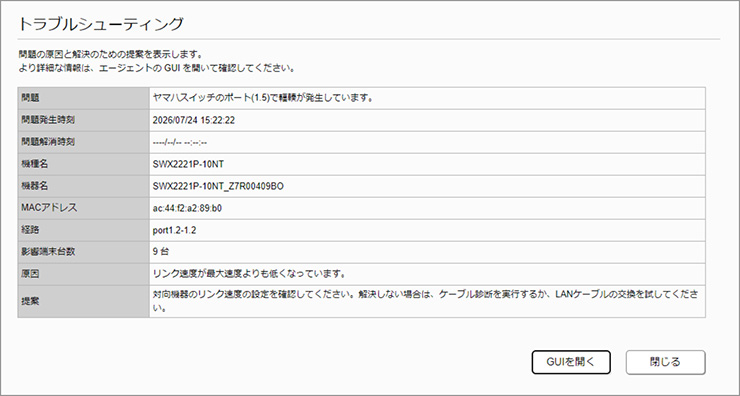
Task: Click the device name SWX2221P-10NT_Z7R00409BO
Action: pyautogui.click(x=218, y=186)
